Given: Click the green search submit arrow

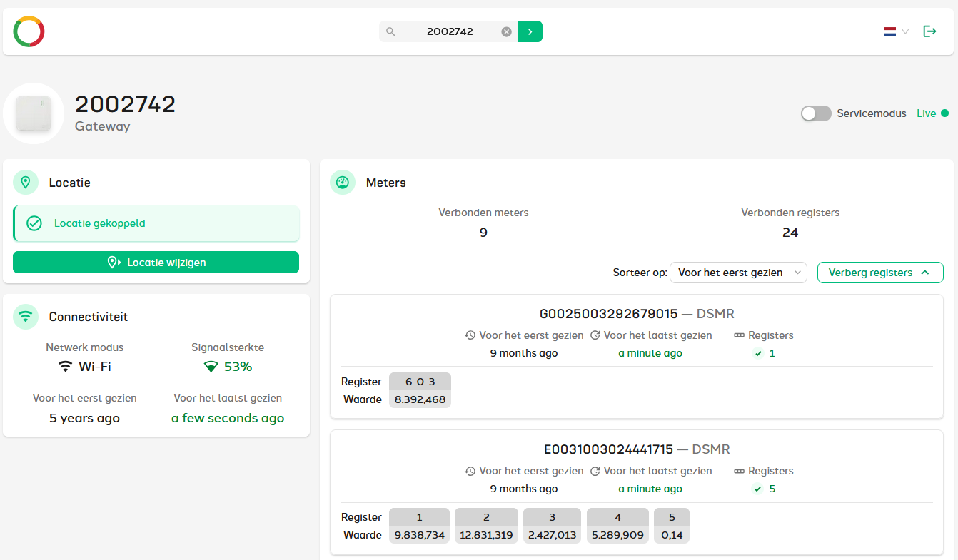Looking at the screenshot, I should tap(530, 31).
